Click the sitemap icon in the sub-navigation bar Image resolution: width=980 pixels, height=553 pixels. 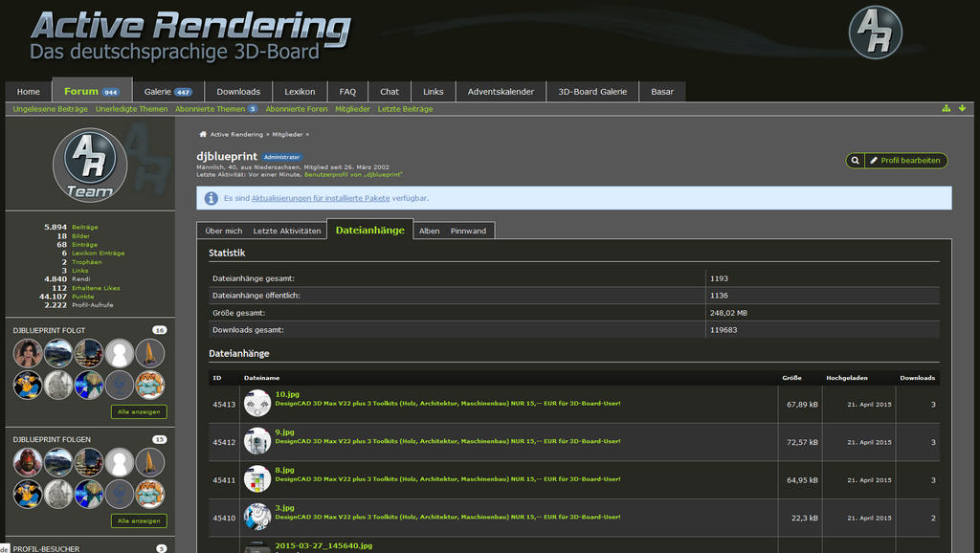(947, 109)
